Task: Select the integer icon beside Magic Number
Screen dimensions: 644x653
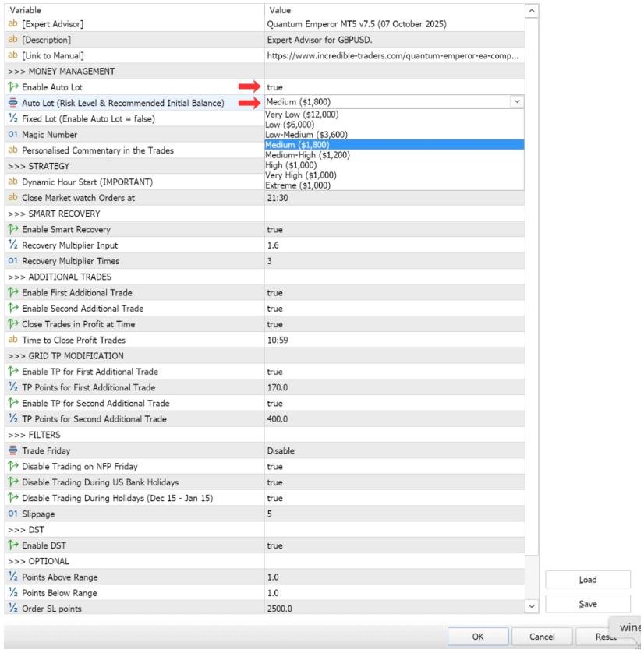Action: pos(13,135)
